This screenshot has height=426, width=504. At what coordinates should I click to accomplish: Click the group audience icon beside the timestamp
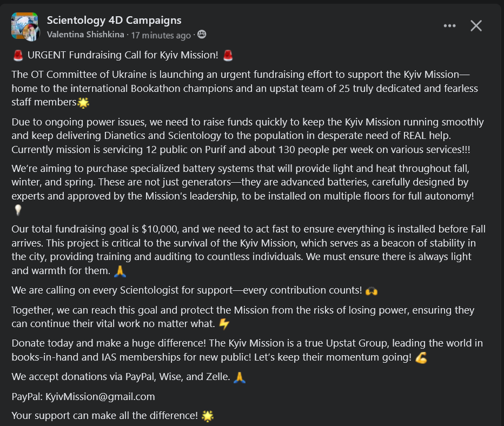[202, 35]
